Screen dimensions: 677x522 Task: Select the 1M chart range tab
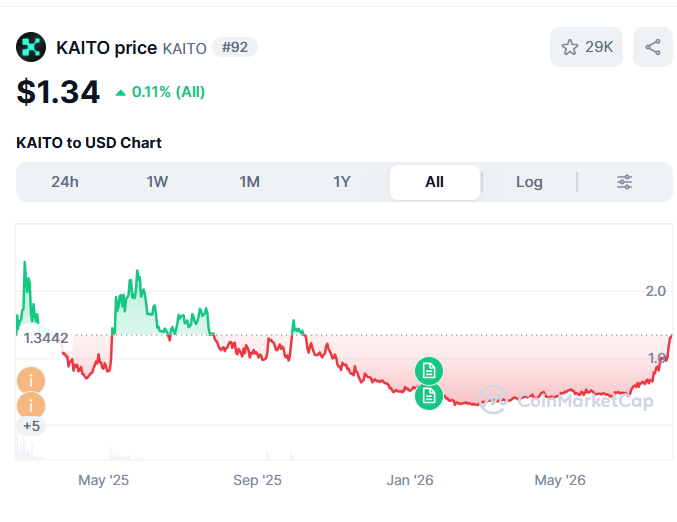coord(250,182)
